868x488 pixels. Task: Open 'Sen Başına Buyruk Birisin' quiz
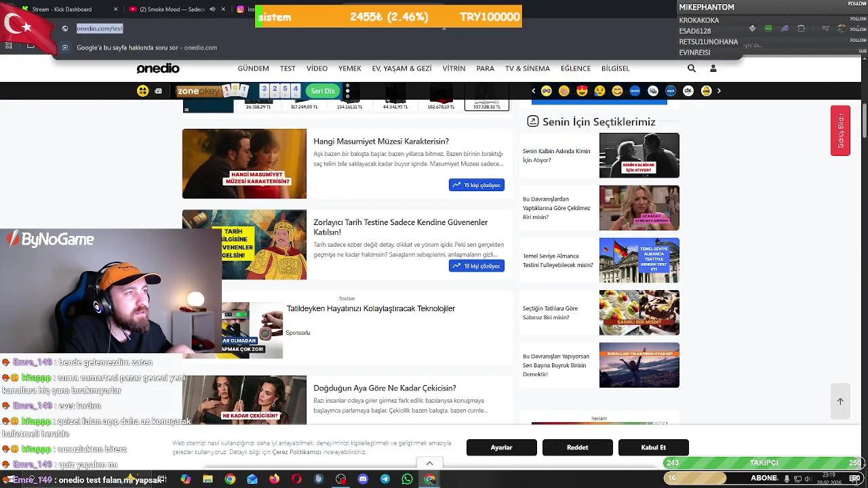pyautogui.click(x=555, y=365)
